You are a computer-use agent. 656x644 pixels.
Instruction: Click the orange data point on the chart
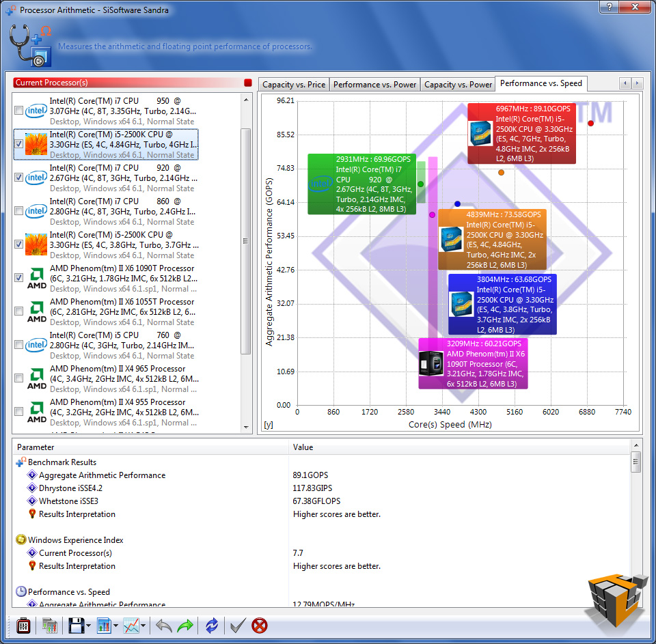pyautogui.click(x=501, y=173)
